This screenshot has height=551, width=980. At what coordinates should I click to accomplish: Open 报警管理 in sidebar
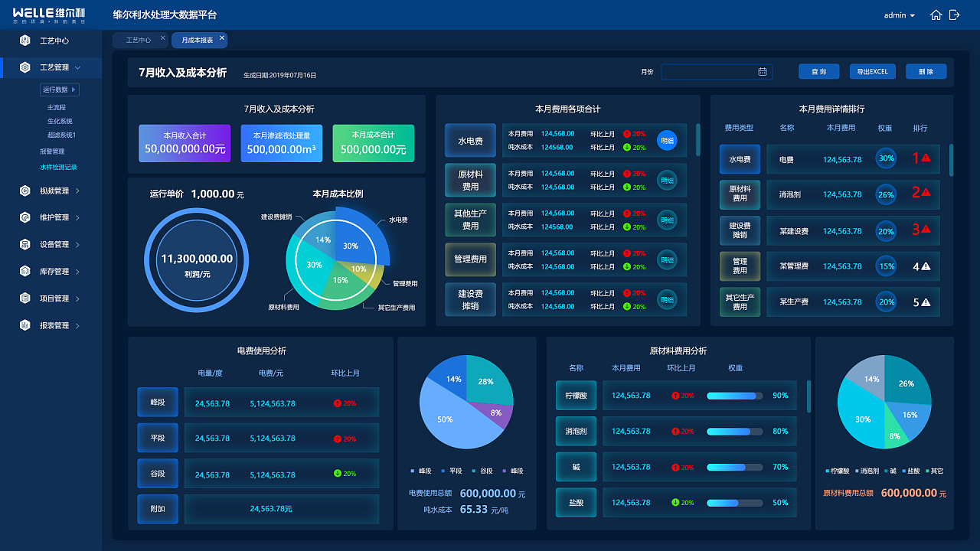[x=52, y=152]
